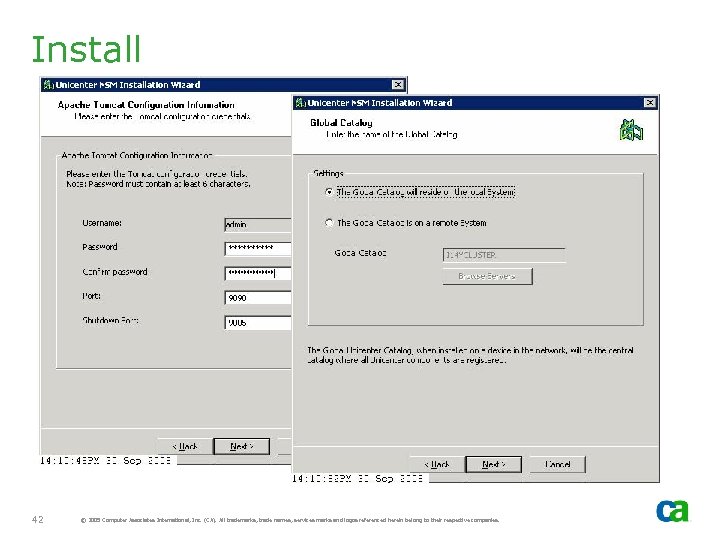This screenshot has height=540, width=720.
Task: Click the Username label
Action: coord(102,223)
